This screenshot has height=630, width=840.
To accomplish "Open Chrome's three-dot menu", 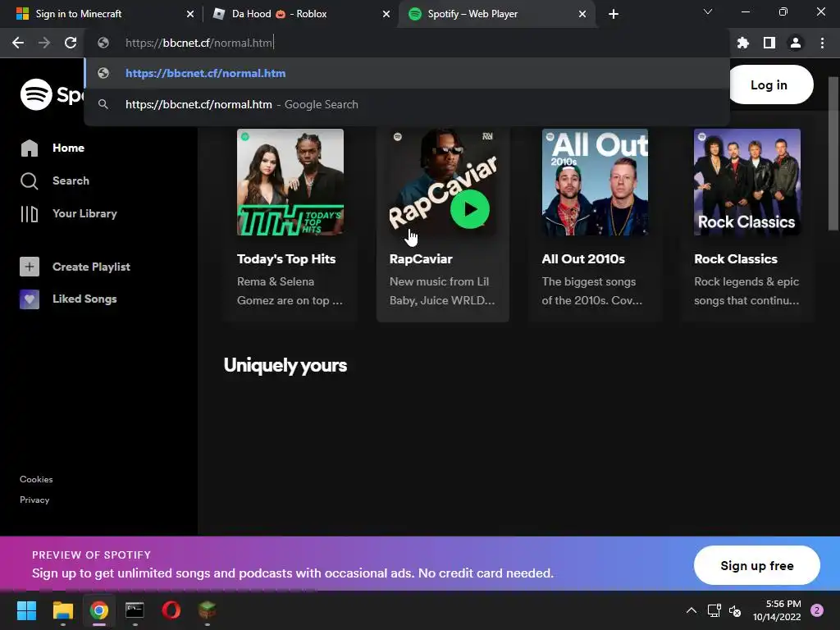I will [x=822, y=43].
